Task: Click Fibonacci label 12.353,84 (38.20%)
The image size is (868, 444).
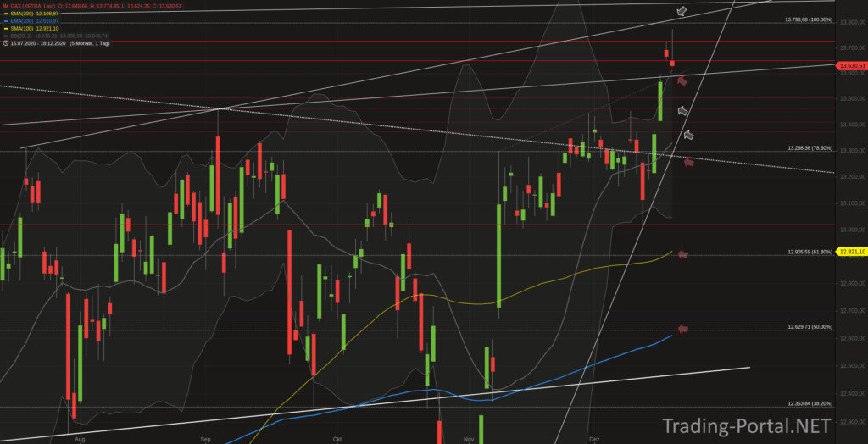Action: point(810,403)
